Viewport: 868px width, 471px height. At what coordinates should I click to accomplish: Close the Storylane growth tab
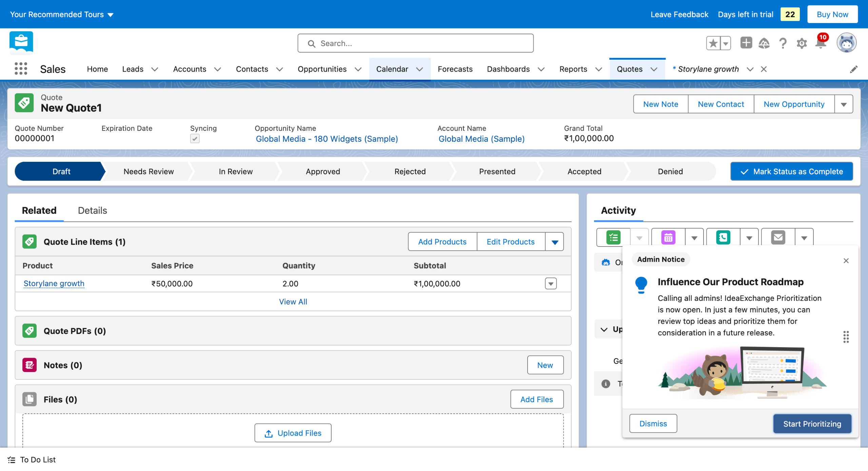tap(764, 69)
